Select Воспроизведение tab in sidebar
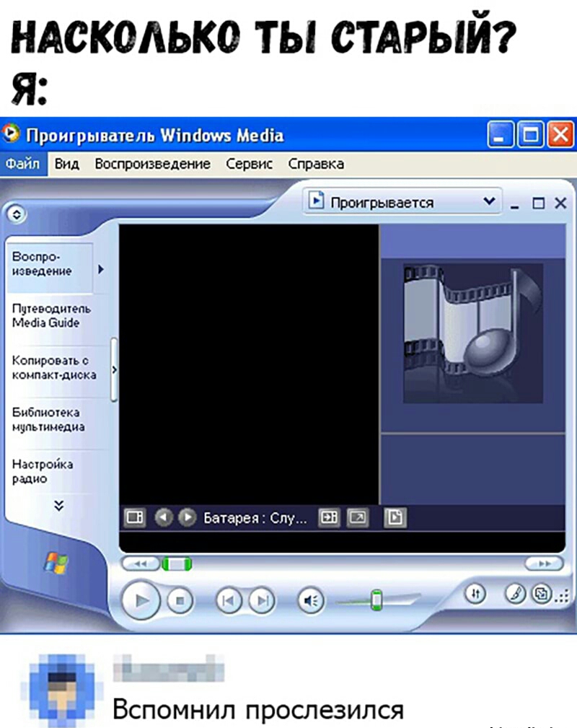The height and width of the screenshot is (728, 577). (49, 268)
